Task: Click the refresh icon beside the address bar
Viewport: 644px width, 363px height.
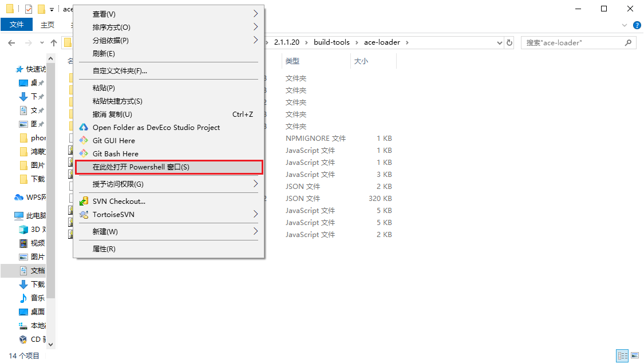Action: click(x=509, y=43)
